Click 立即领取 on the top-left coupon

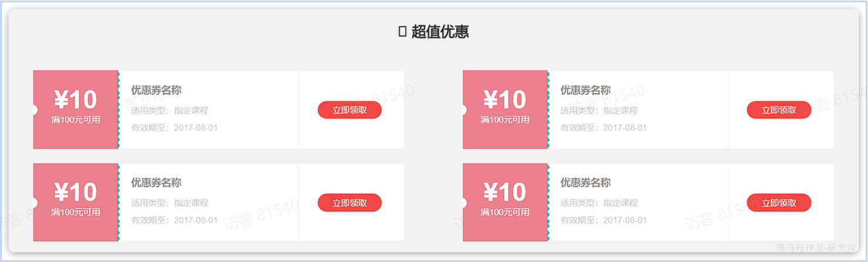pyautogui.click(x=350, y=110)
